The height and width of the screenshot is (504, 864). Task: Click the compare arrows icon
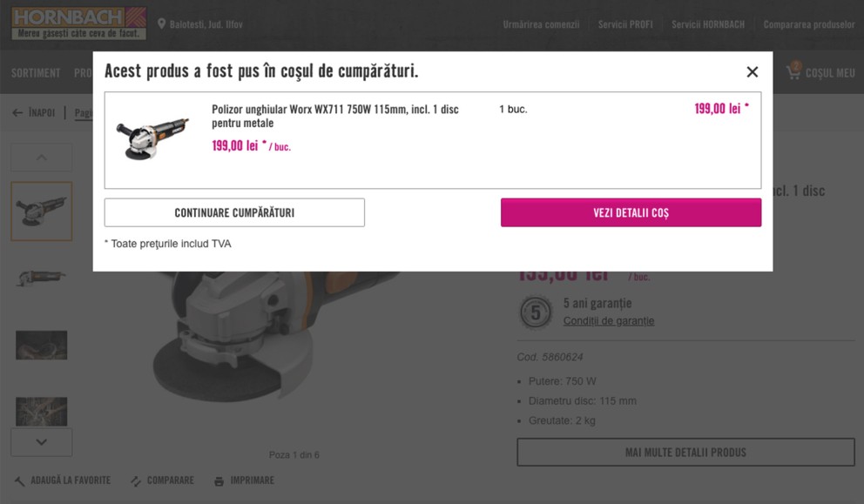pyautogui.click(x=136, y=480)
